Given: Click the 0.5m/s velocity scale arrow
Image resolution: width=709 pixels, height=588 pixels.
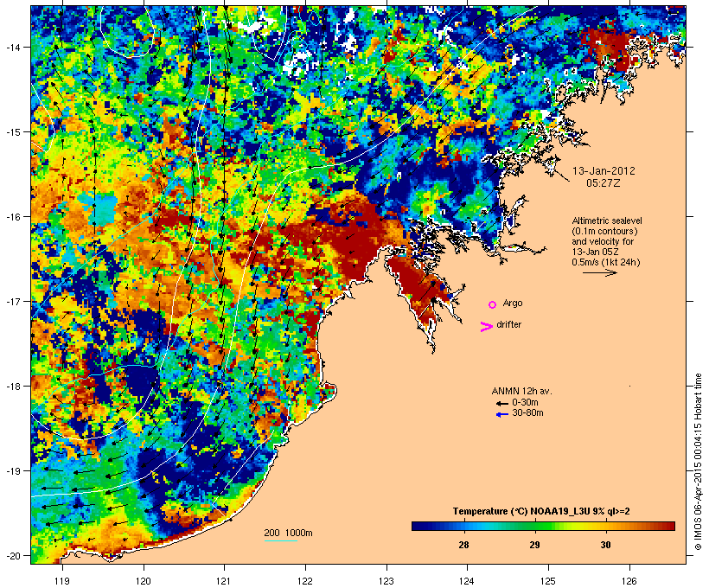Looking at the screenshot, I should tap(599, 272).
